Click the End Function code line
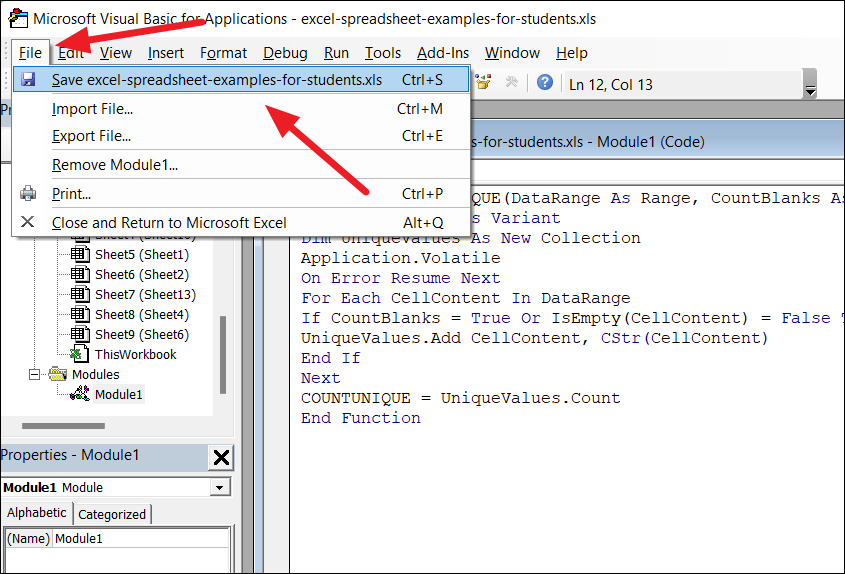Image resolution: width=845 pixels, height=574 pixels. [x=361, y=417]
